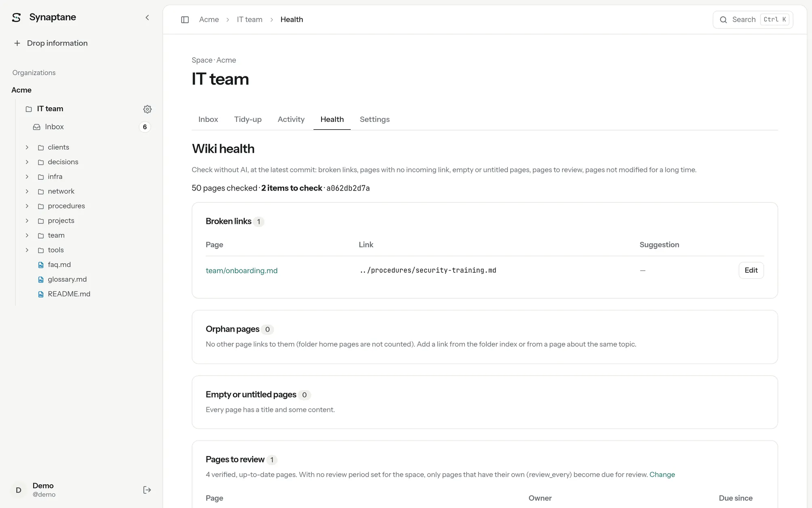Go to the Settings tab
812x508 pixels.
(375, 119)
